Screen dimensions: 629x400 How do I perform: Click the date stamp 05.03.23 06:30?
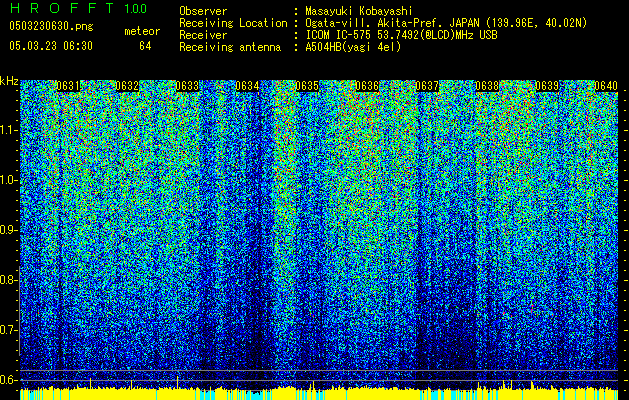51,46
